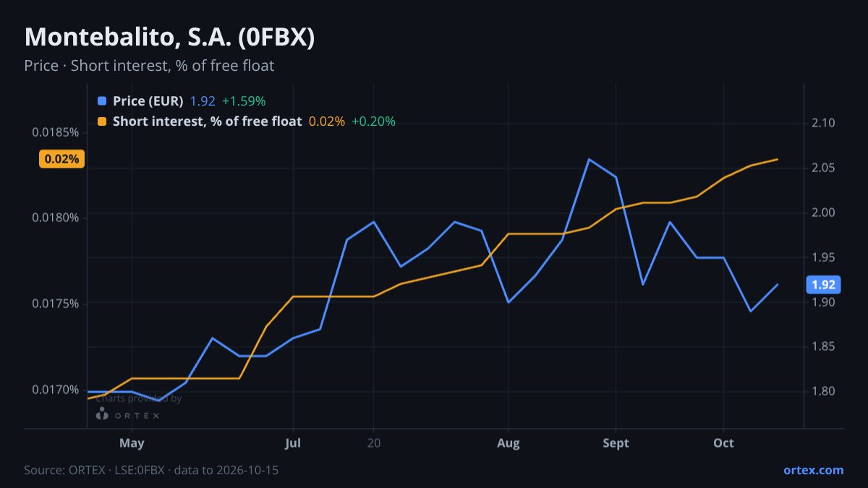
Task: Toggle Short interest, % of free float legend label
Action: pyautogui.click(x=207, y=121)
